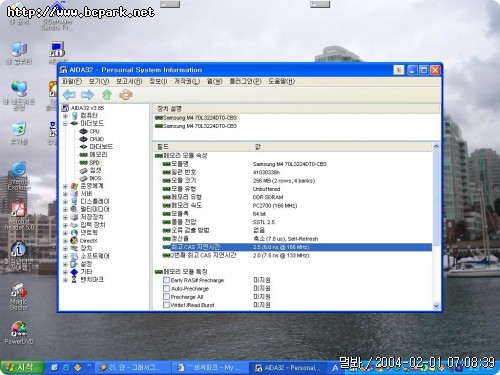
Task: Click the Refresh toolbar icon
Action: 126,95
